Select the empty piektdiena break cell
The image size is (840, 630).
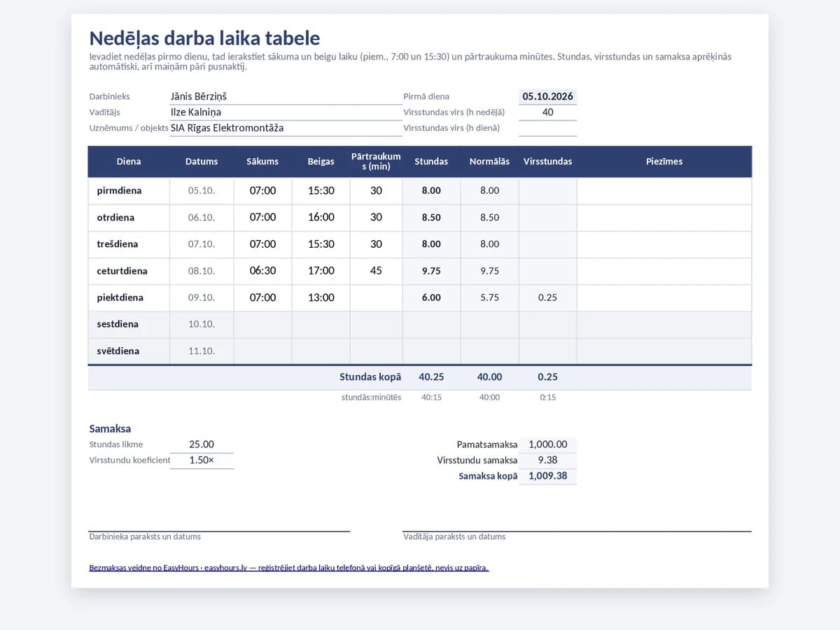point(376,297)
